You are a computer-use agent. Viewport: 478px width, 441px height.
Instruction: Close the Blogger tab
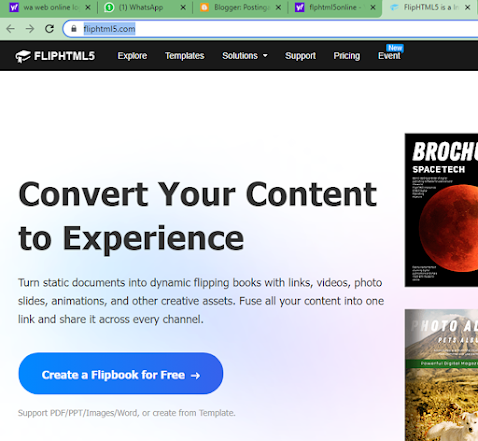click(278, 7)
